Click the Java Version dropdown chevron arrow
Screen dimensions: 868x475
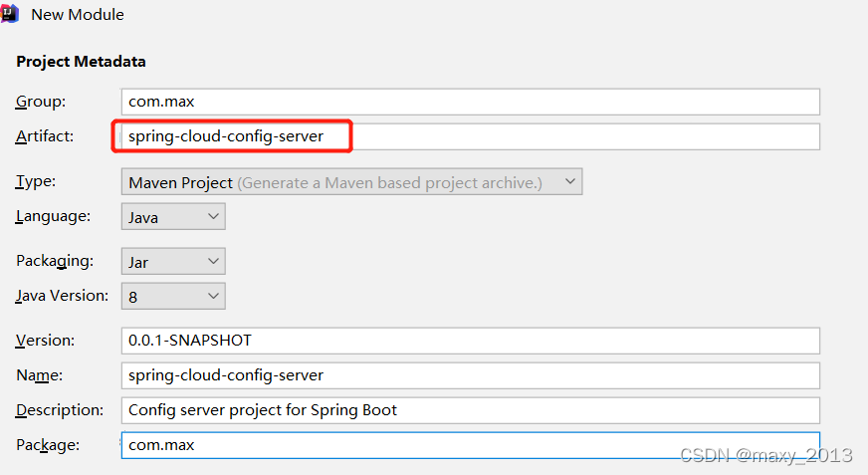[x=213, y=296]
